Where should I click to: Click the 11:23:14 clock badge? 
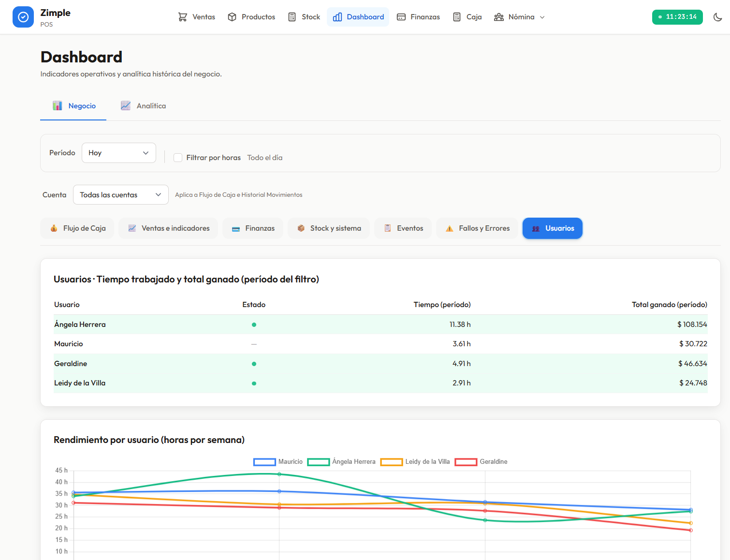[677, 17]
